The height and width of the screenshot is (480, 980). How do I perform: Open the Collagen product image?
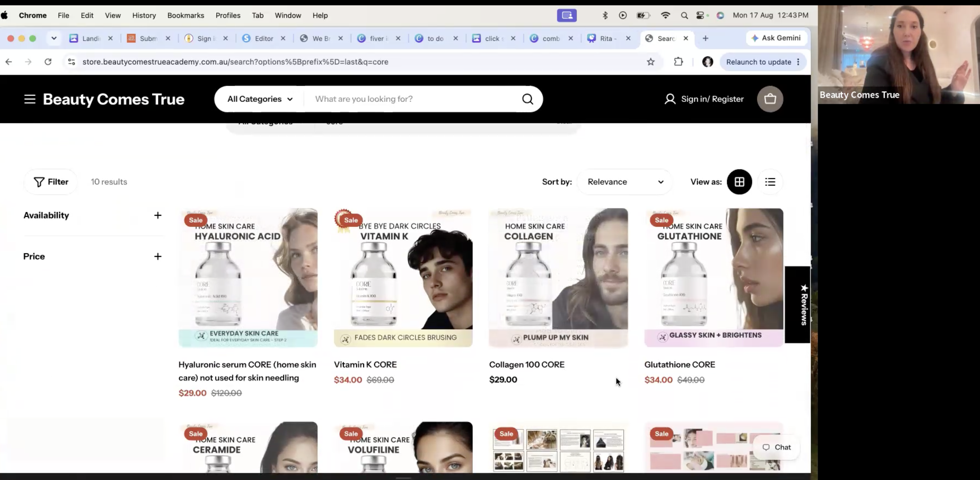558,278
